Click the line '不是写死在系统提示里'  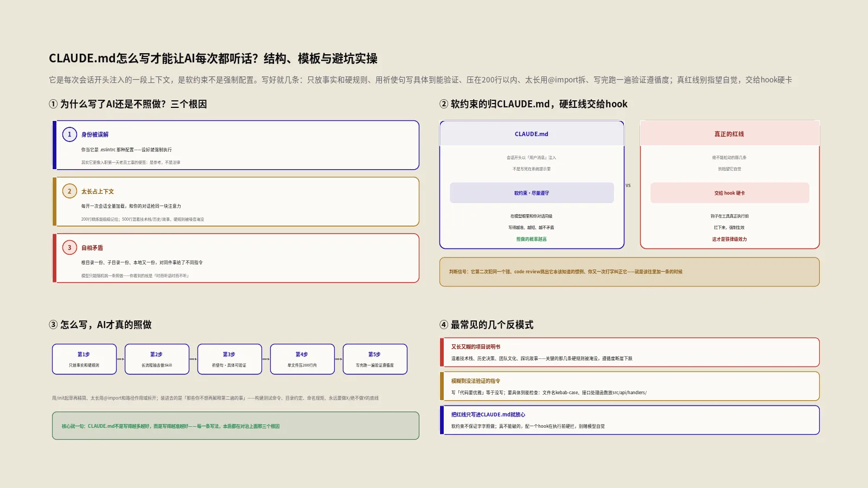pyautogui.click(x=532, y=169)
